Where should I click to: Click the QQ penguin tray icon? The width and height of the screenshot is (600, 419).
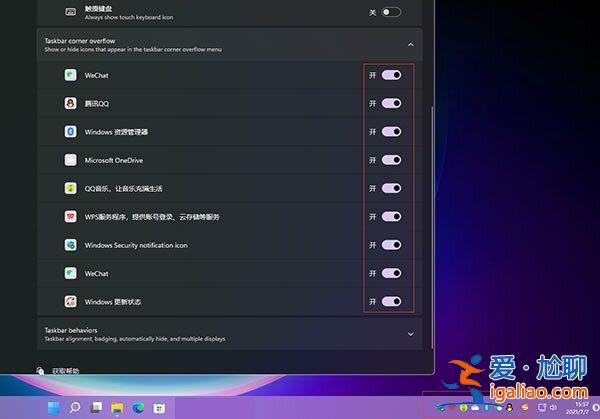coord(510,408)
